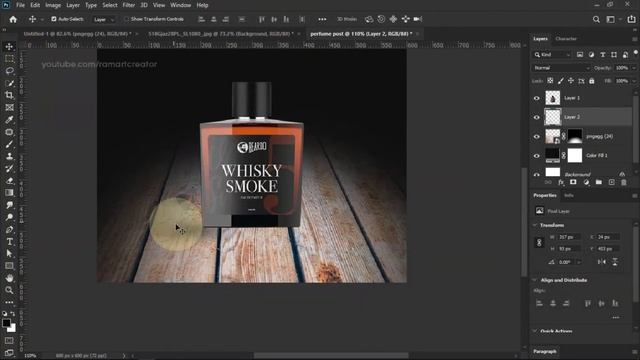Enable Show Transform Controls checkbox

pos(127,19)
